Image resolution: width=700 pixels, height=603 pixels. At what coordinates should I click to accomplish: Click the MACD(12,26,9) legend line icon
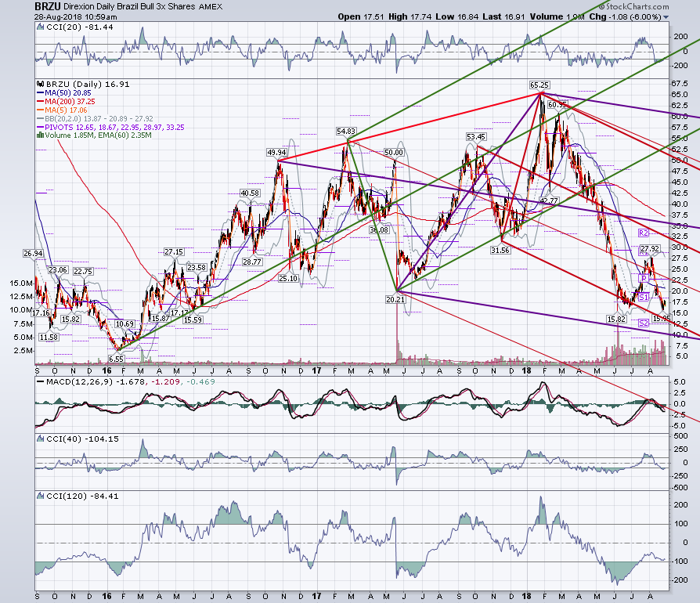coord(40,382)
